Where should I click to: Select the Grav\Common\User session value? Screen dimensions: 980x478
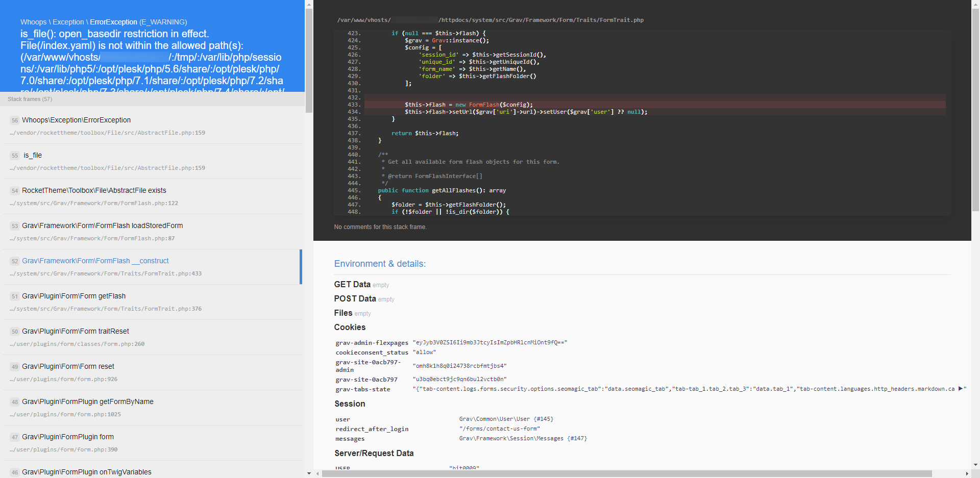[505, 419]
